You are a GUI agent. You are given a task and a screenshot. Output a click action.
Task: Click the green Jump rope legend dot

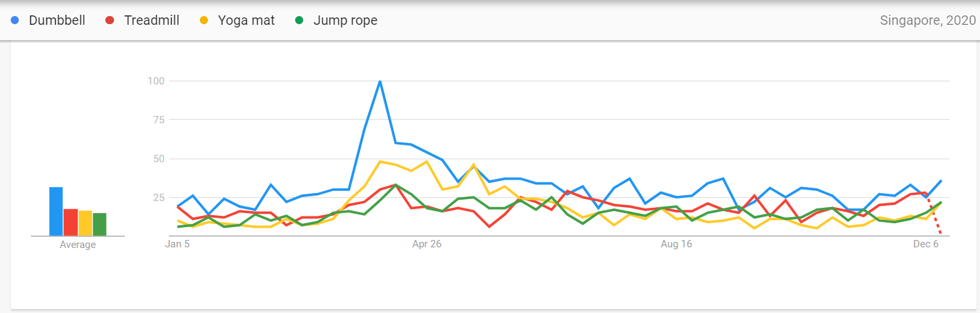click(300, 21)
